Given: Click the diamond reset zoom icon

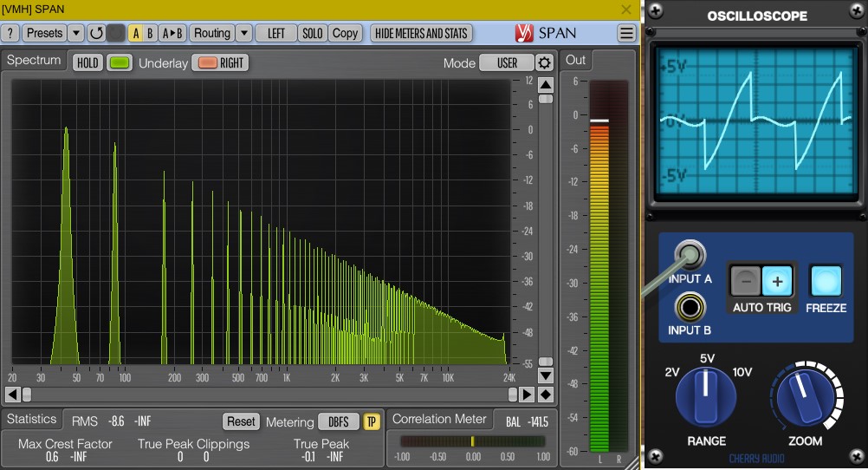Looking at the screenshot, I should click(x=545, y=395).
